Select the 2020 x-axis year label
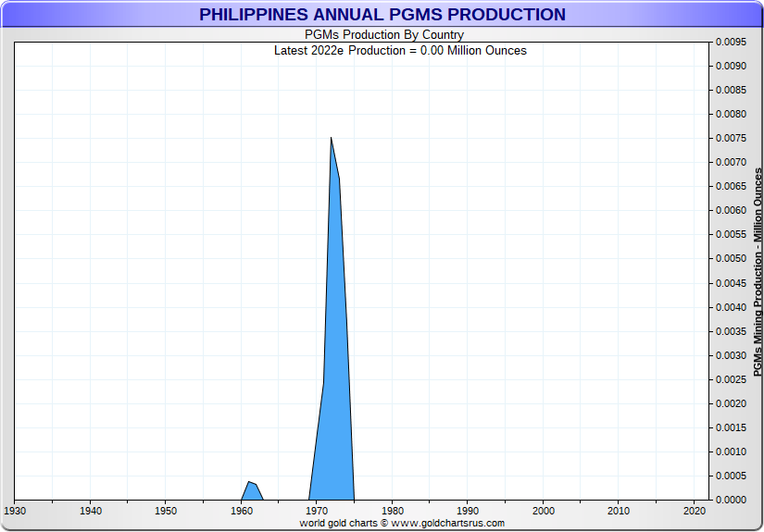 click(x=695, y=511)
